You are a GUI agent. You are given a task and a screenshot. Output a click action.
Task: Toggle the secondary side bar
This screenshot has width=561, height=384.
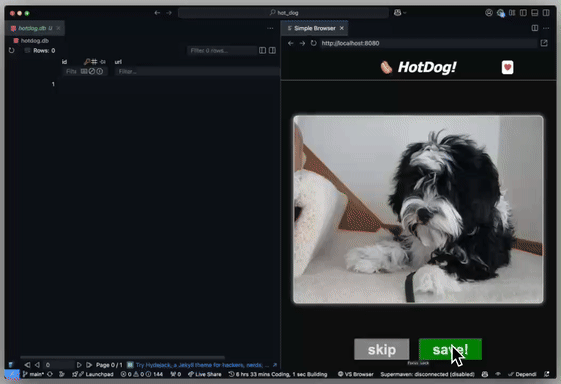pos(546,13)
